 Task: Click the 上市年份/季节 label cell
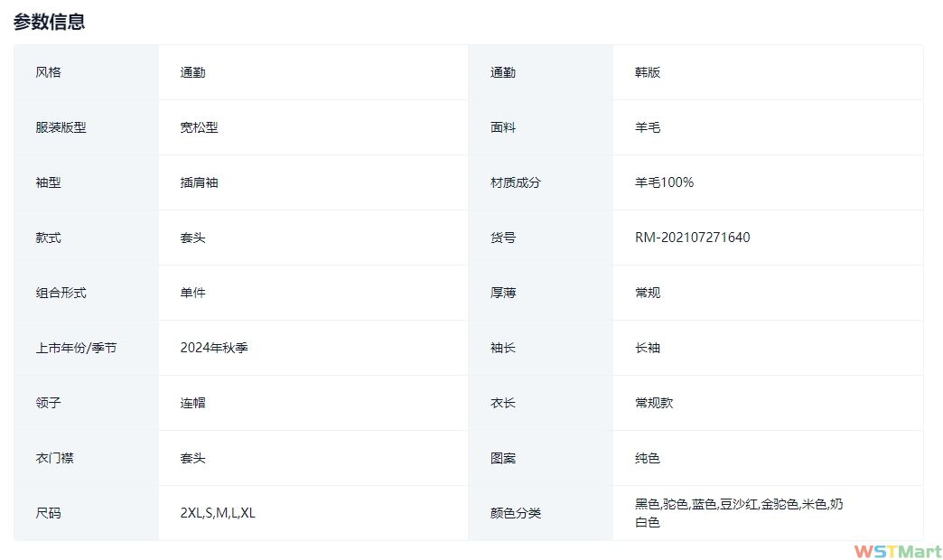pos(76,348)
